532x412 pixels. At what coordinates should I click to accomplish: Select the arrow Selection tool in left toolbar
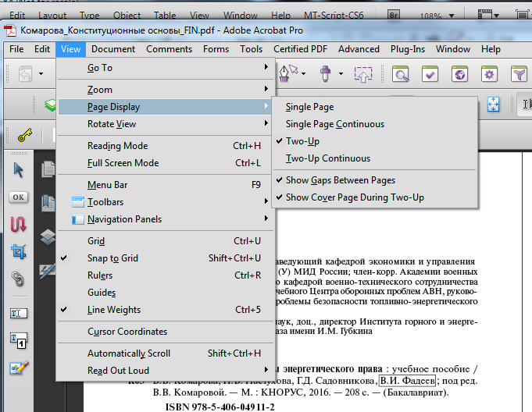point(18,170)
